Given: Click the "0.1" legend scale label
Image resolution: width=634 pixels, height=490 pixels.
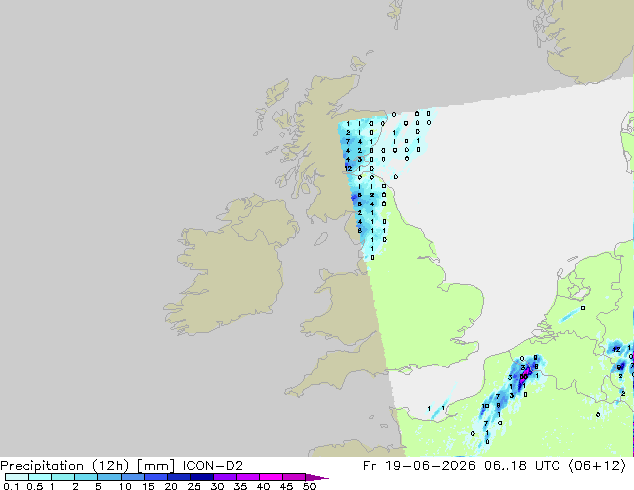Looking at the screenshot, I should point(11,486).
